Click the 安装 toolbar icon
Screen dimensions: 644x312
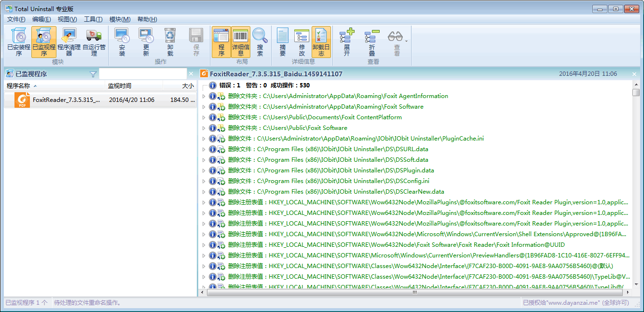[x=122, y=42]
